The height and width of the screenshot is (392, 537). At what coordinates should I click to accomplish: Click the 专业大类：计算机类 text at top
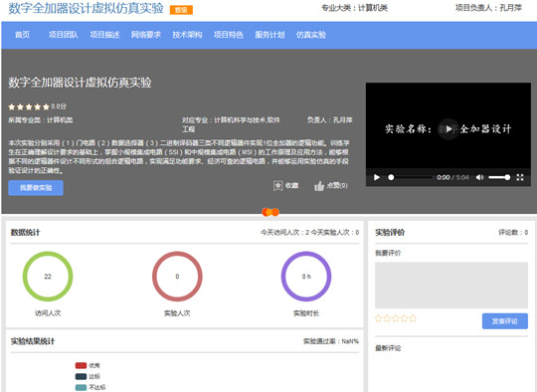(x=354, y=8)
